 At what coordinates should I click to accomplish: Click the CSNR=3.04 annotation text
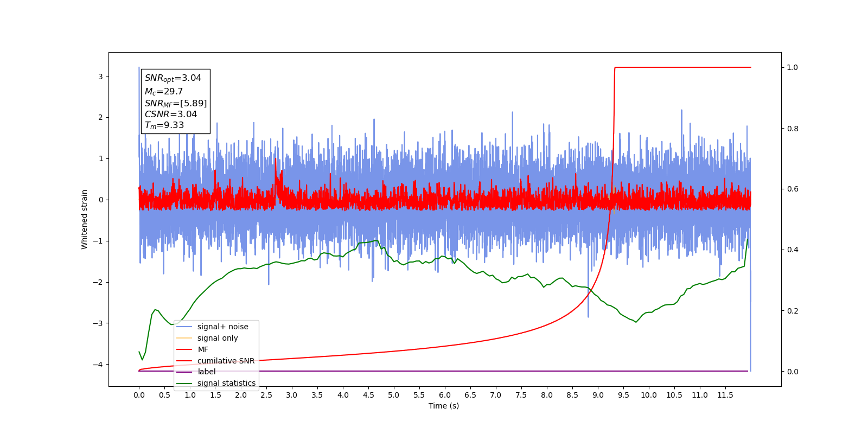coord(171,114)
